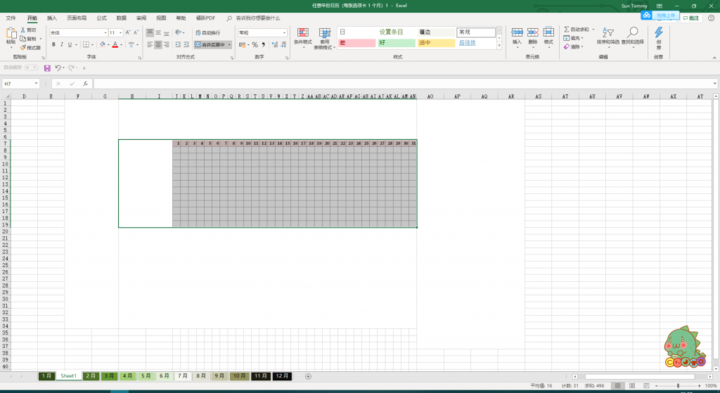Click the hyperlink cell style

476,43
